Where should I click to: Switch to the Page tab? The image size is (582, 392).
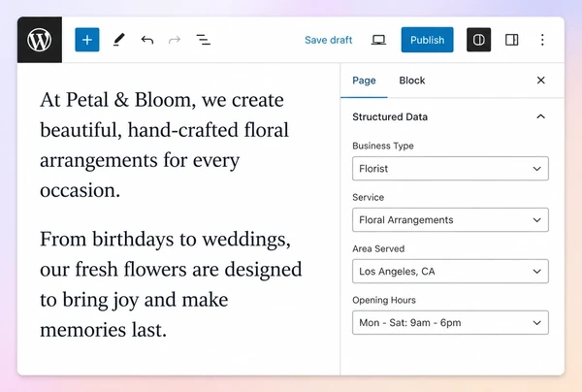(364, 81)
